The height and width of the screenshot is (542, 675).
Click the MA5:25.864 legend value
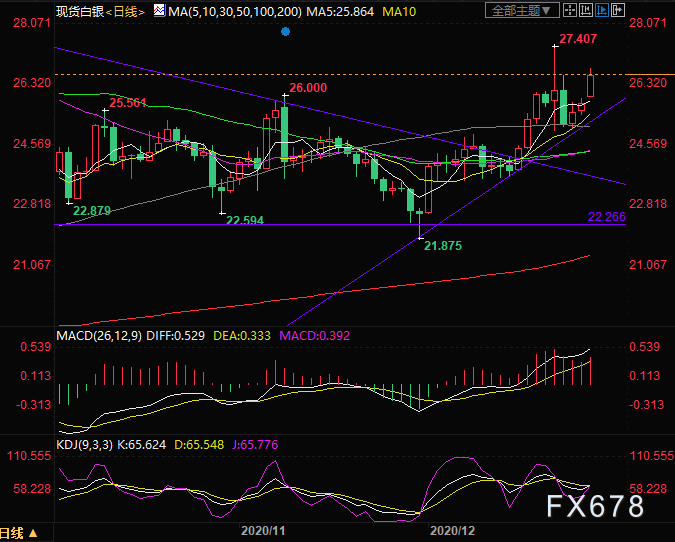pyautogui.click(x=346, y=11)
